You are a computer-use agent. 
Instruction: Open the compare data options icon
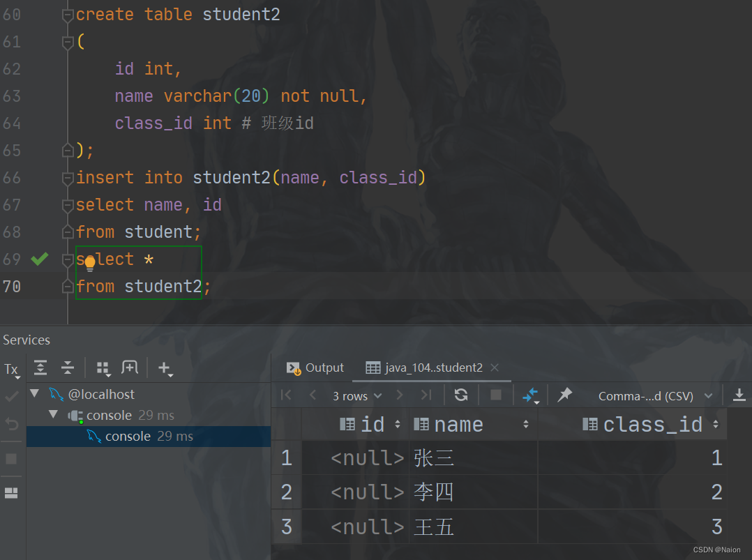531,395
